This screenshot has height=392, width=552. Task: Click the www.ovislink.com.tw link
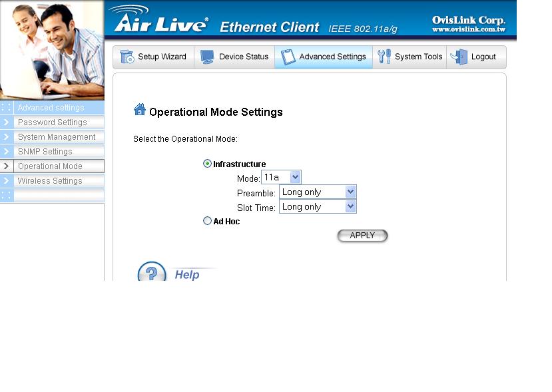click(x=469, y=29)
